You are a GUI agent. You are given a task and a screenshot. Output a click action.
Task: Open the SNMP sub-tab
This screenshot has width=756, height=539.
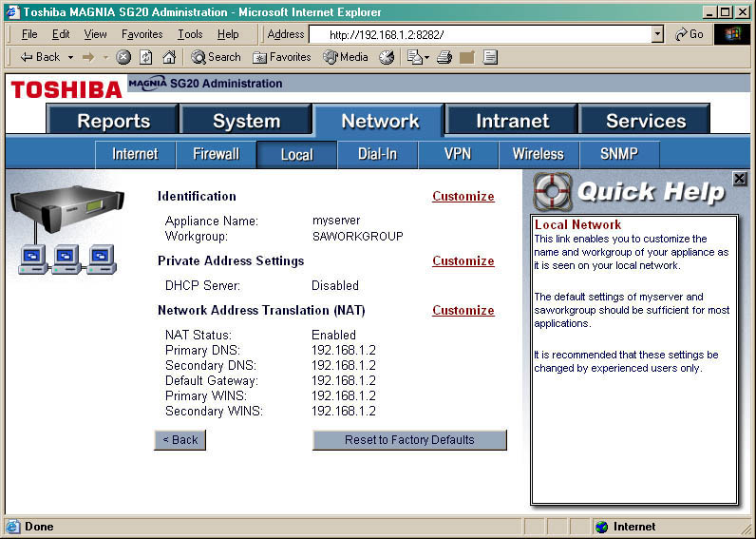tap(619, 154)
